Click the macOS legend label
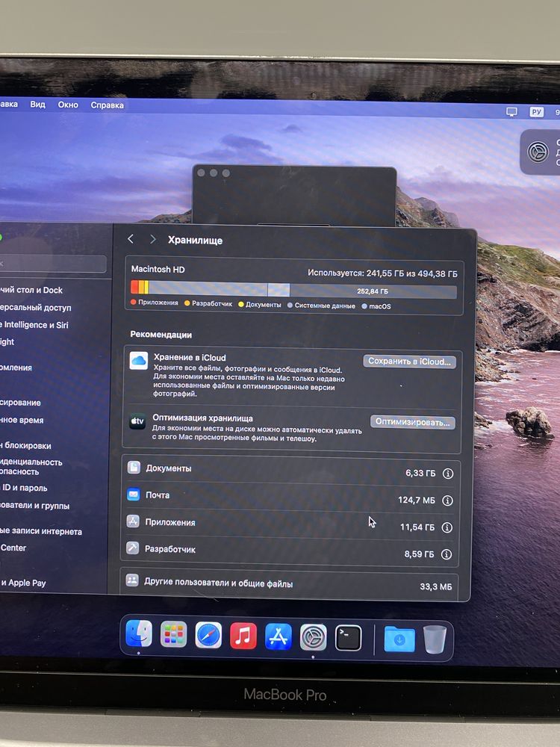Image resolution: width=560 pixels, height=747 pixels. (380, 306)
